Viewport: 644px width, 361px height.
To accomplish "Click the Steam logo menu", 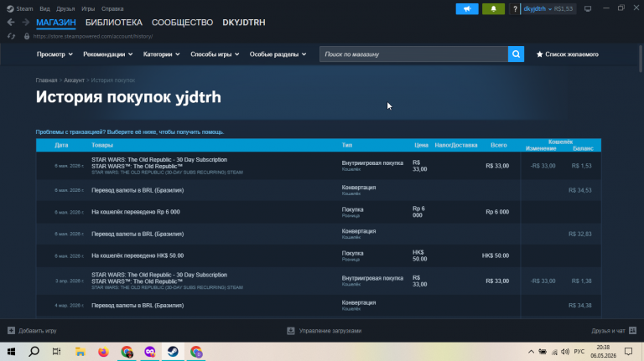I will pos(20,8).
